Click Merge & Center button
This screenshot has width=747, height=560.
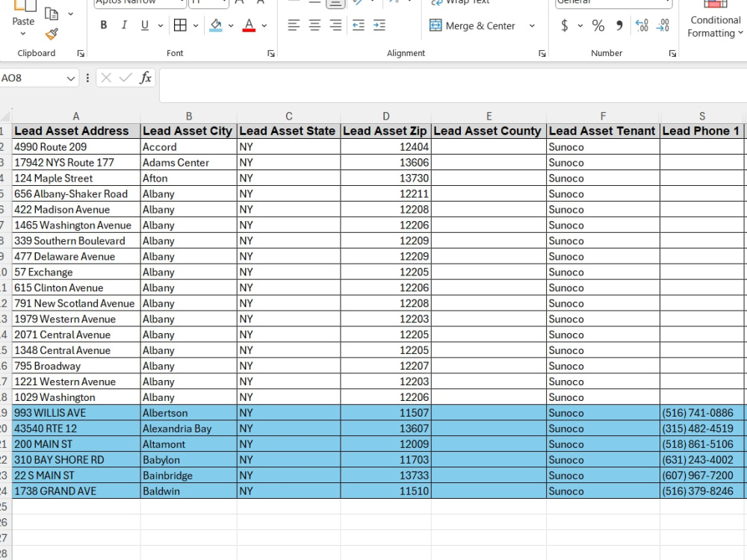472,25
